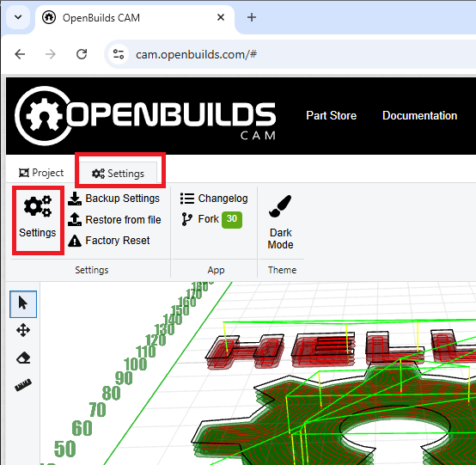Toggle Dark Mode with the brush icon
The height and width of the screenshot is (465, 476).
pyautogui.click(x=280, y=222)
